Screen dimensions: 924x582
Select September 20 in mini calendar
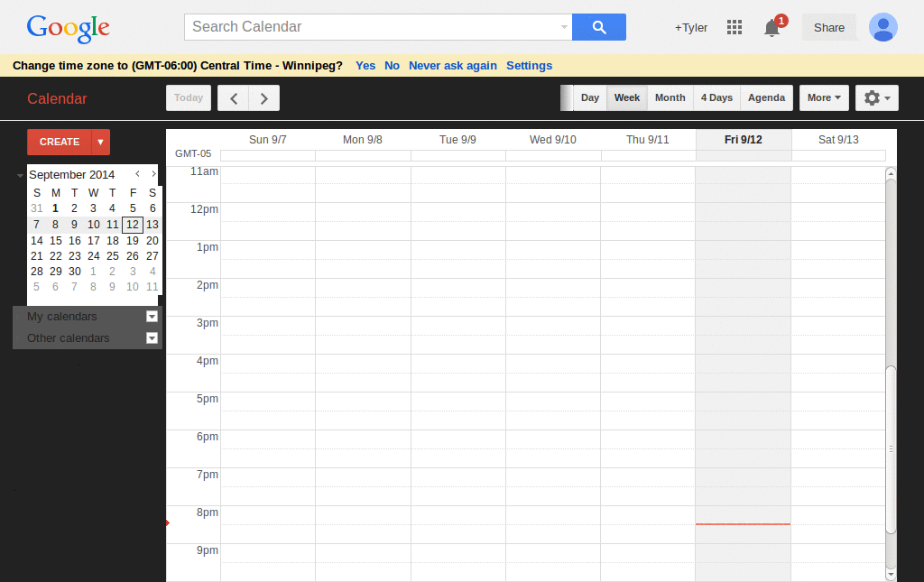click(152, 240)
